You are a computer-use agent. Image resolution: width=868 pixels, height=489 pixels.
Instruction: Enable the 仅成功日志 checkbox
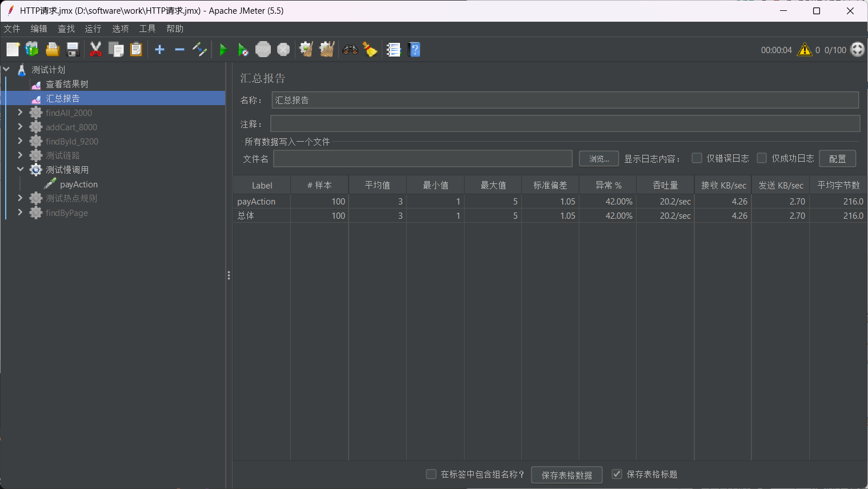(x=762, y=158)
